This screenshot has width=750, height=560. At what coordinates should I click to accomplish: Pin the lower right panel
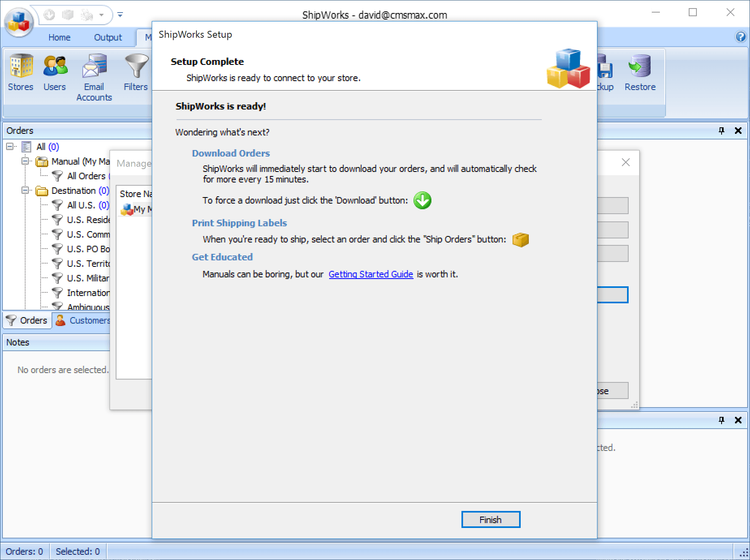click(722, 420)
